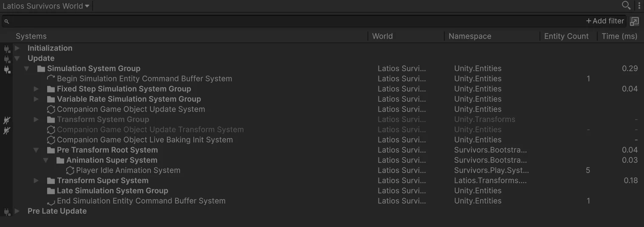Sort by the Entity Count column header
This screenshot has height=227, width=644.
[566, 36]
